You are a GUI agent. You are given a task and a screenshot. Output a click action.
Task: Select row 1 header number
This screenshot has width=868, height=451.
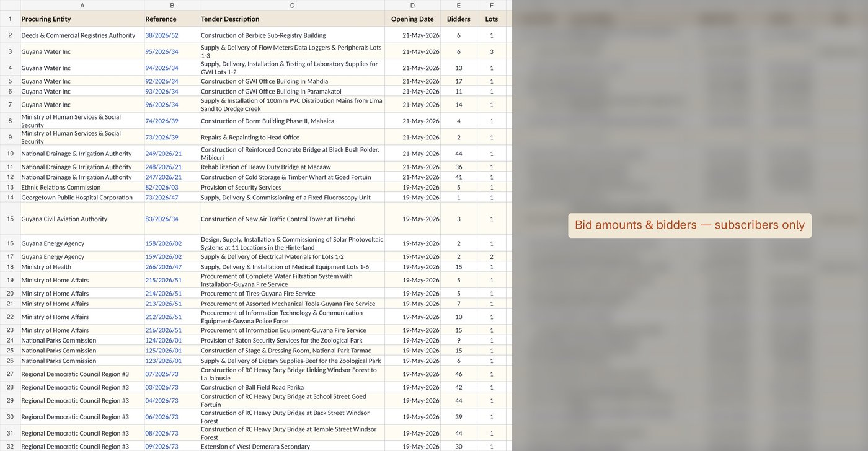tap(10, 19)
